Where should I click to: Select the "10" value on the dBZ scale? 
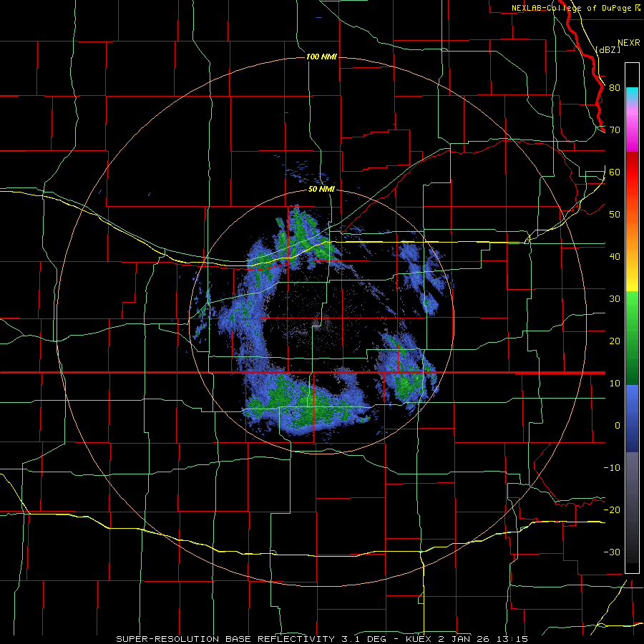615,384
